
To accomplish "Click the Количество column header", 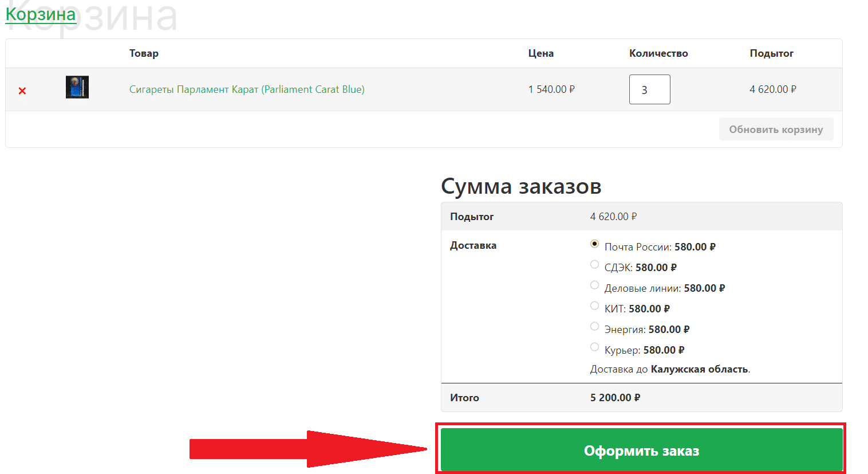I will pyautogui.click(x=658, y=53).
